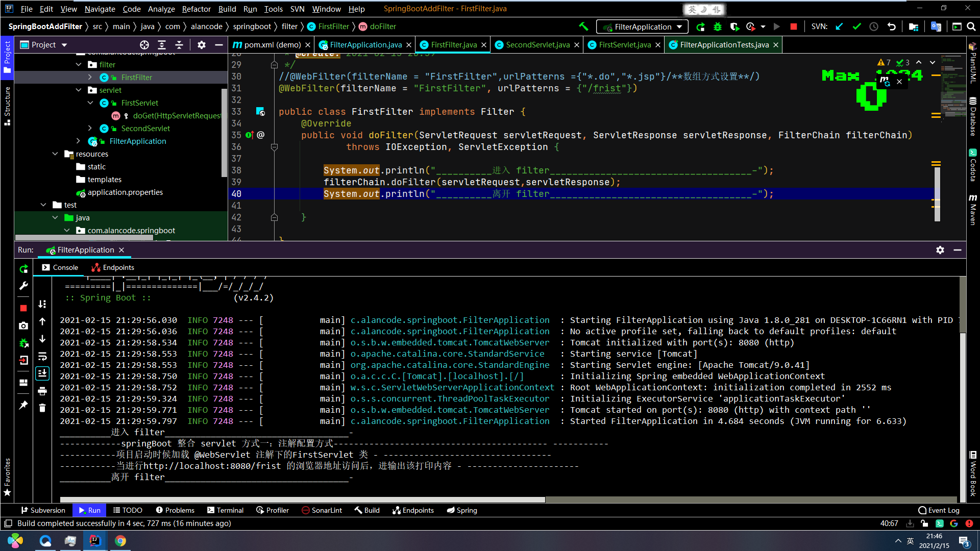Image resolution: width=980 pixels, height=551 pixels.
Task: Open the SVN menu
Action: [297, 9]
